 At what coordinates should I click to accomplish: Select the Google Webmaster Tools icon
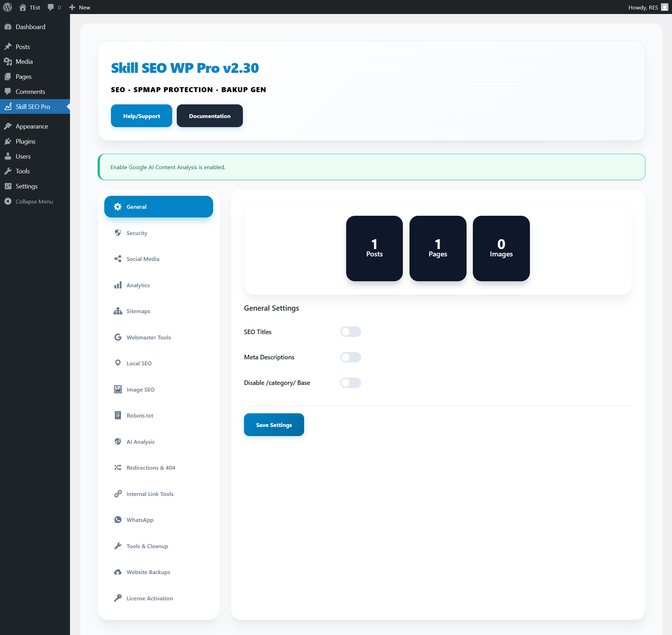[118, 337]
